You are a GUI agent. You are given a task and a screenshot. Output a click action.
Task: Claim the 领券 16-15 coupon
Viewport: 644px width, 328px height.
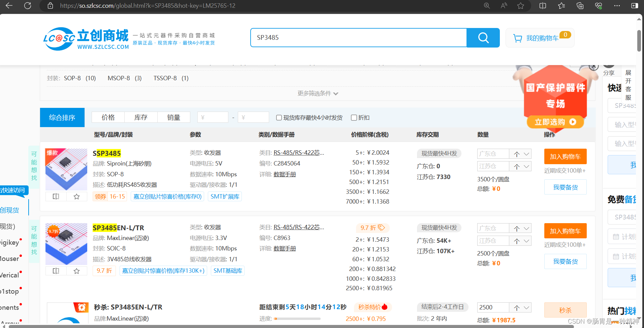tap(109, 197)
